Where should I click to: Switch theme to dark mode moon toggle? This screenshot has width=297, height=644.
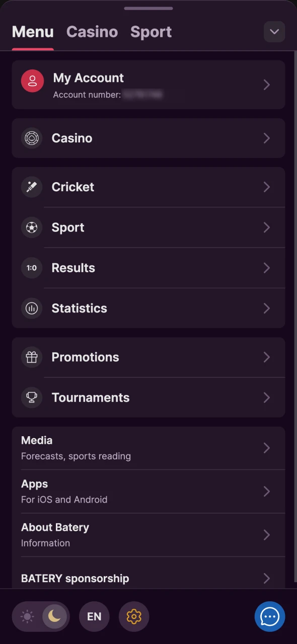click(x=54, y=616)
